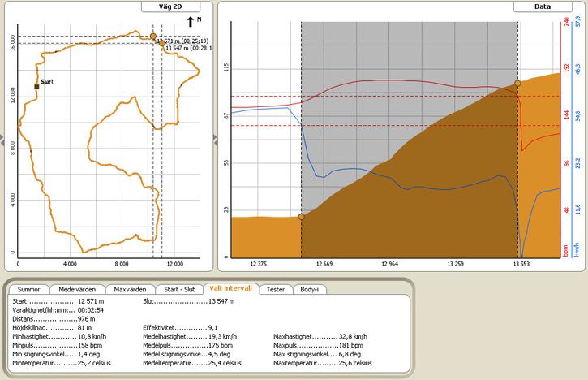Screen dimensions: 588x380
Task: Click the Medelpuls value 175 bpm
Action: pos(220,345)
